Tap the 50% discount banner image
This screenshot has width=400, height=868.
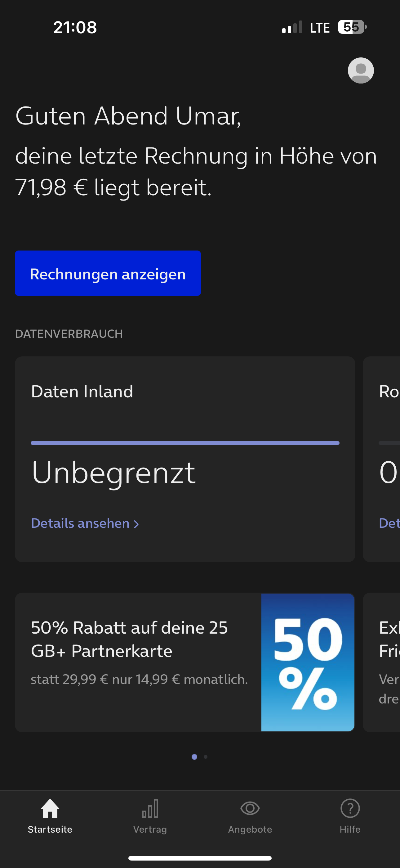pos(308,662)
